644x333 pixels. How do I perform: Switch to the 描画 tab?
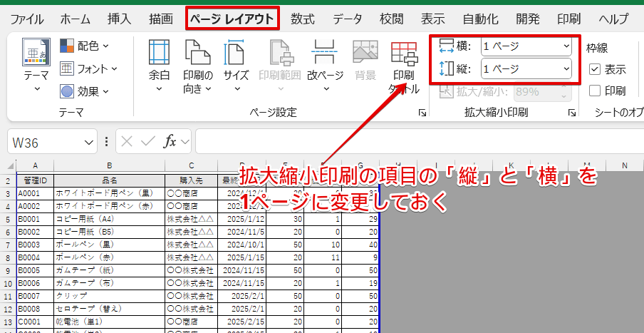click(160, 19)
